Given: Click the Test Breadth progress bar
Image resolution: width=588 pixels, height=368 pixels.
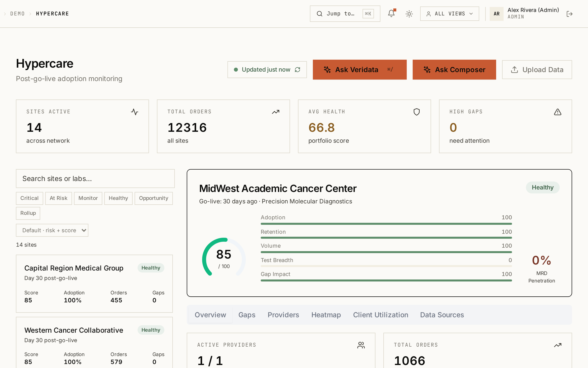Looking at the screenshot, I should (386, 266).
